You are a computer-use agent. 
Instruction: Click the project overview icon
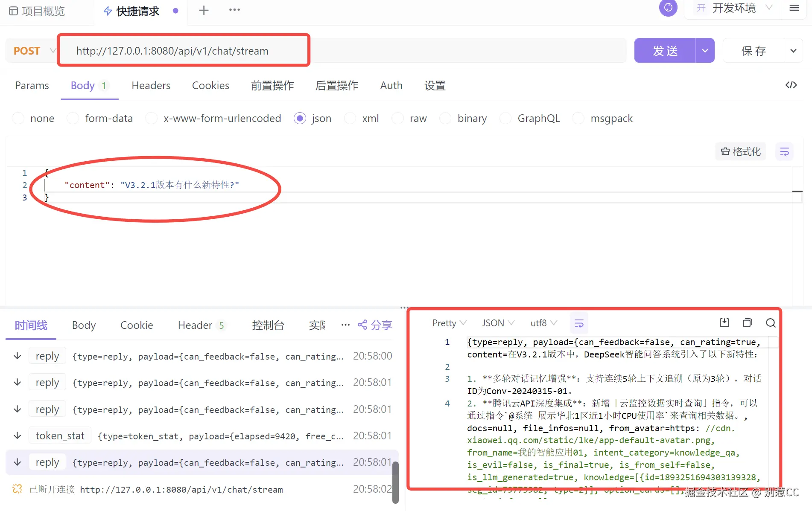[14, 11]
